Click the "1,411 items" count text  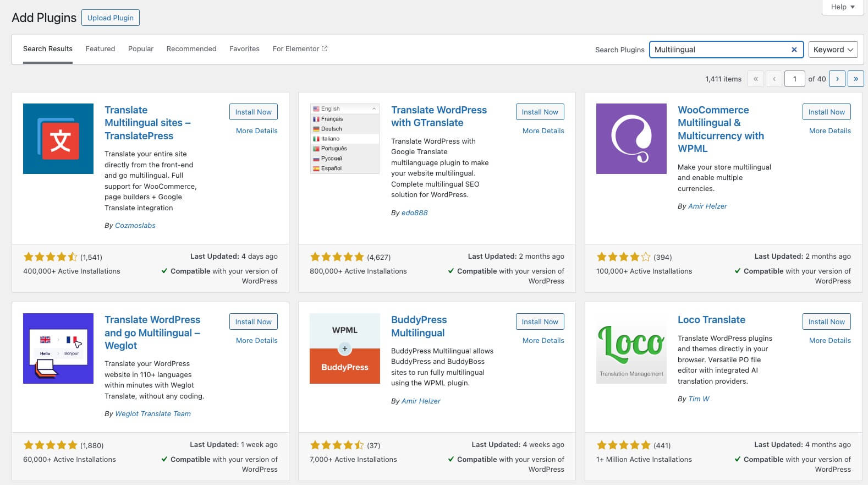click(x=723, y=79)
